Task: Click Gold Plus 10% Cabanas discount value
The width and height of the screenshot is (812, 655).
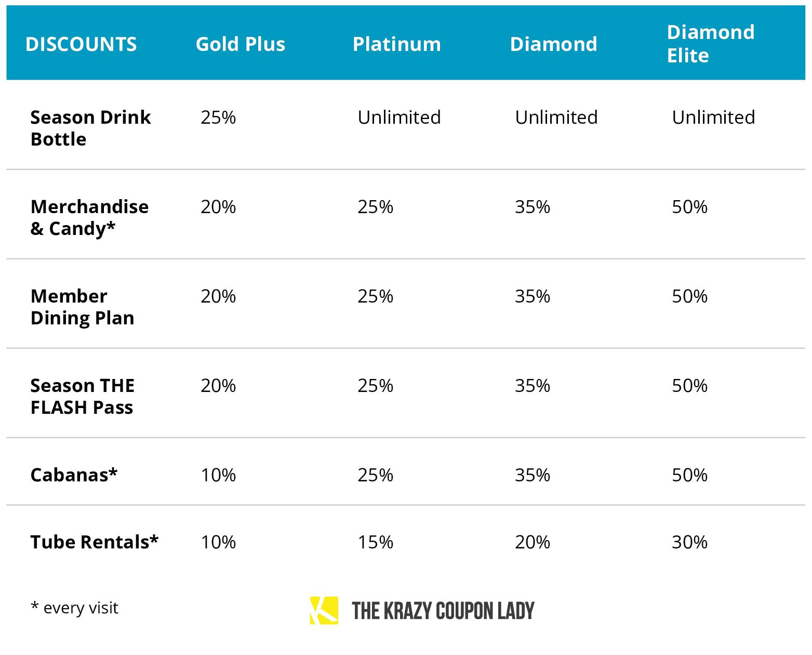Action: tap(218, 475)
